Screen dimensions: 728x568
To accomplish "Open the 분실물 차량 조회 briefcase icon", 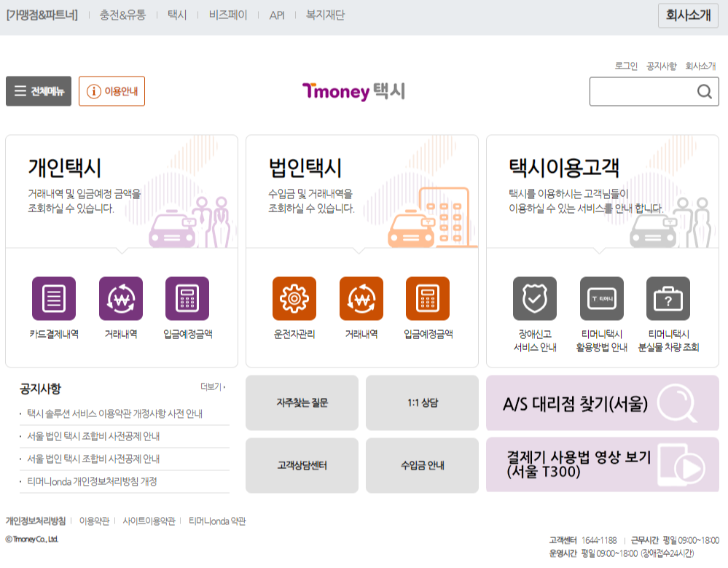I will coord(668,299).
